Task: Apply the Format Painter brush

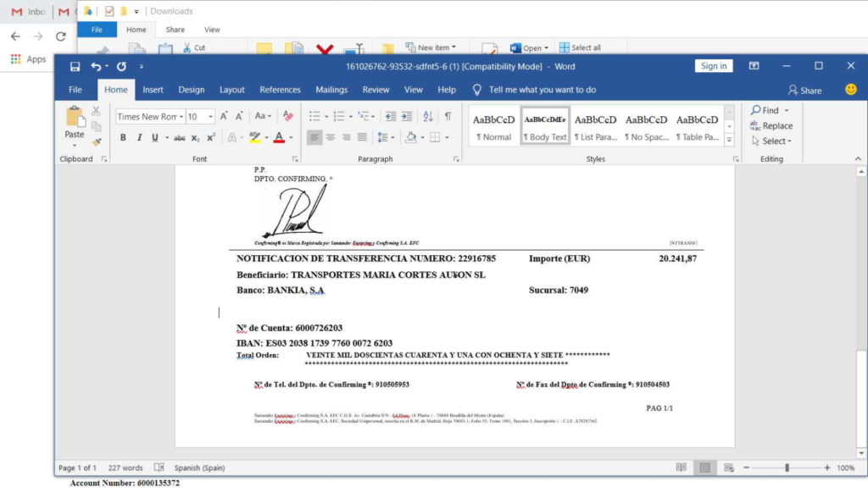Action: [97, 142]
